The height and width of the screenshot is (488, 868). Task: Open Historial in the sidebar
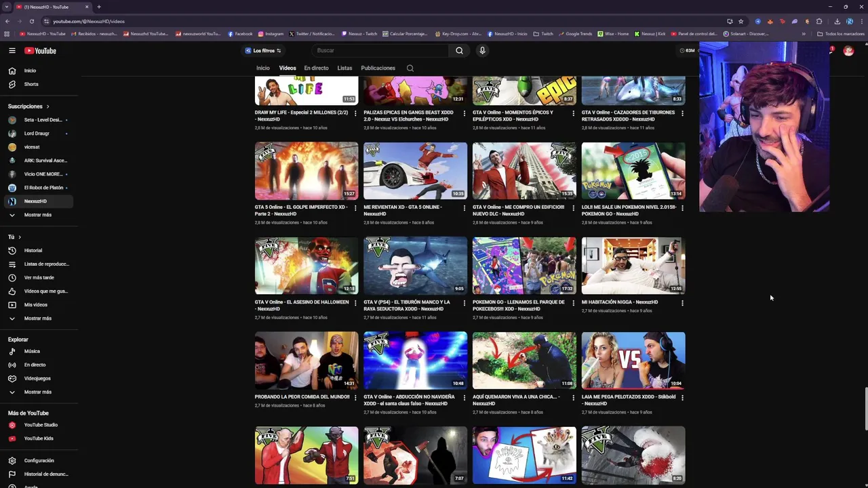coord(39,250)
